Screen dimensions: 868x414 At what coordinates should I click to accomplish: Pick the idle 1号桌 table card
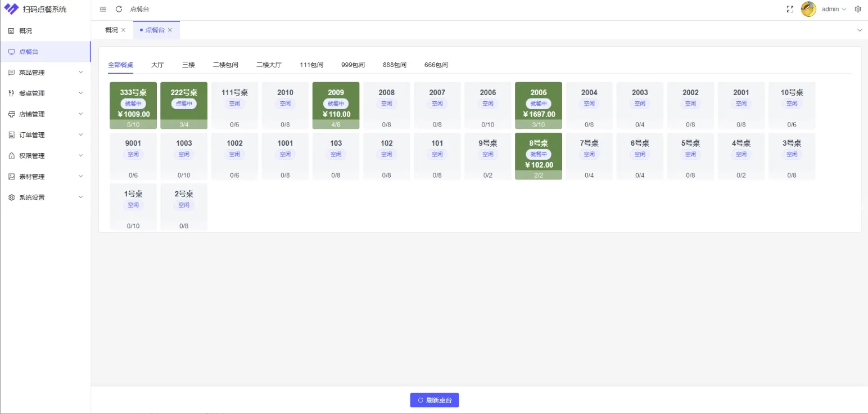(x=133, y=206)
